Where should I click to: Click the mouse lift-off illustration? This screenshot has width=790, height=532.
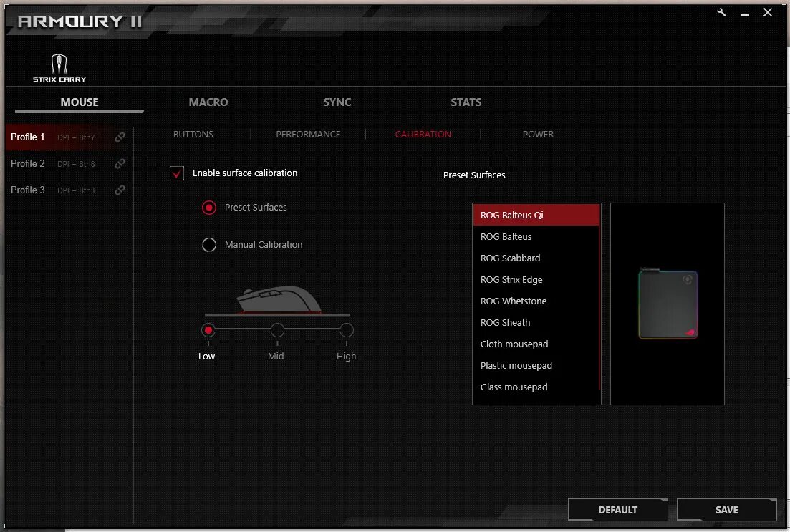[277, 301]
